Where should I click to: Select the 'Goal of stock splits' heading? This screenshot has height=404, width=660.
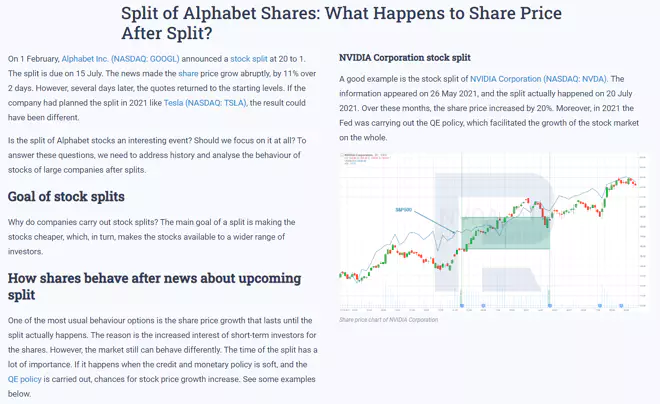66,197
